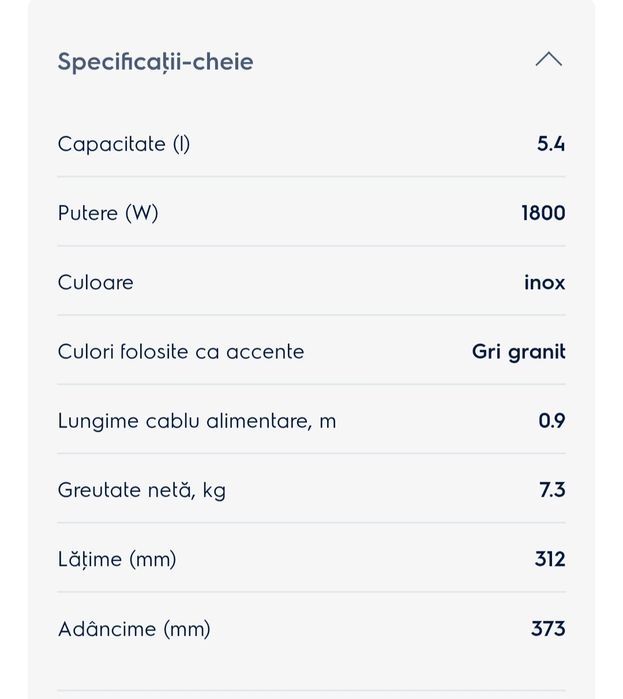
Task: Click the 7.3 net weight value
Action: point(552,490)
